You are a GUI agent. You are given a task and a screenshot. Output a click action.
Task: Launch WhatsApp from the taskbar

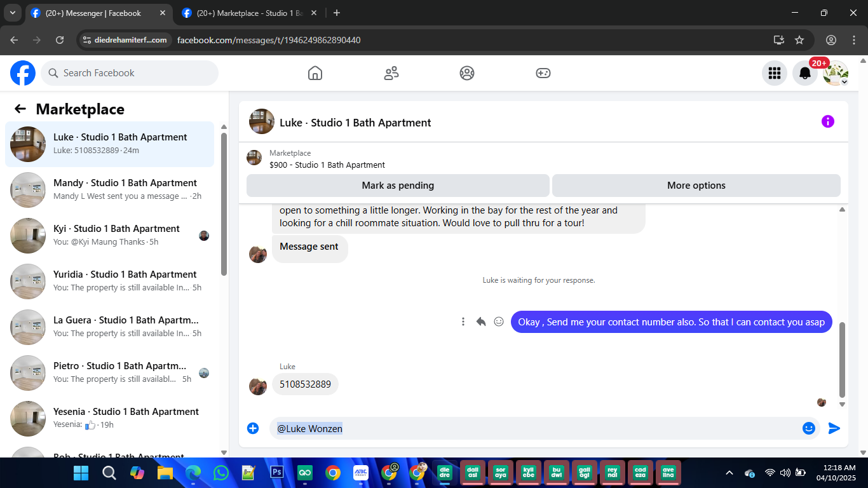click(221, 473)
